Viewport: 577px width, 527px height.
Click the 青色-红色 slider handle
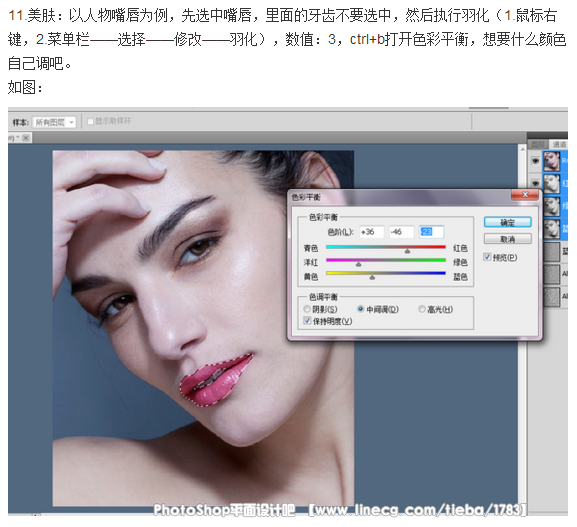coord(407,251)
